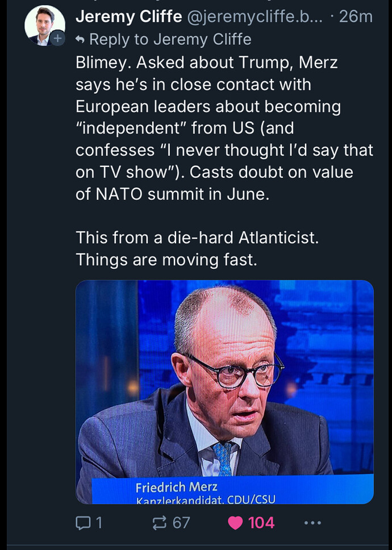The width and height of the screenshot is (392, 550).
Task: Click the repost count 67
Action: click(x=181, y=523)
